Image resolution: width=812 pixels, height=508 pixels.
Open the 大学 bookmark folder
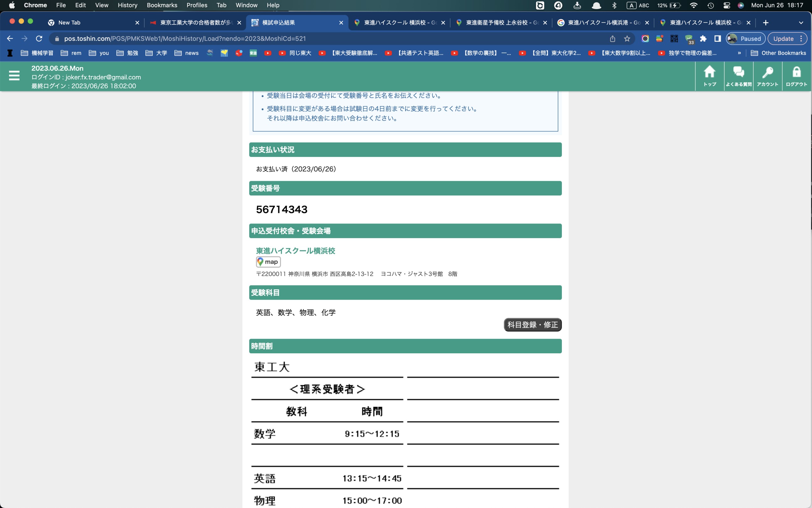point(156,53)
